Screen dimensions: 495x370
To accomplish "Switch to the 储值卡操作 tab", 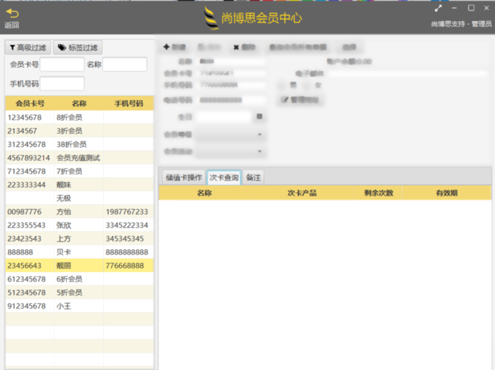I will coord(184,178).
